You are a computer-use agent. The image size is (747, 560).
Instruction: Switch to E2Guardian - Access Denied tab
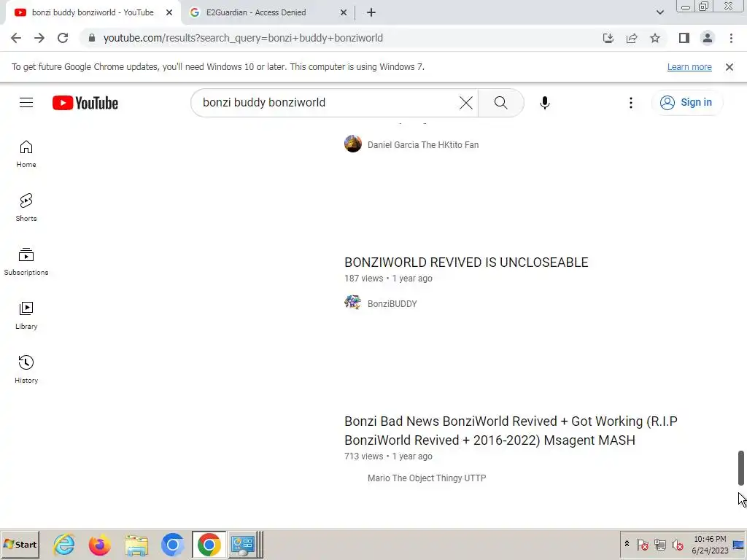pos(268,12)
